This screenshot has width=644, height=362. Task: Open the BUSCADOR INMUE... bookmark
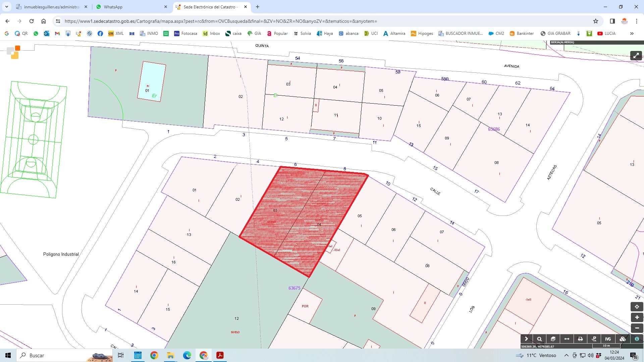coord(461,34)
